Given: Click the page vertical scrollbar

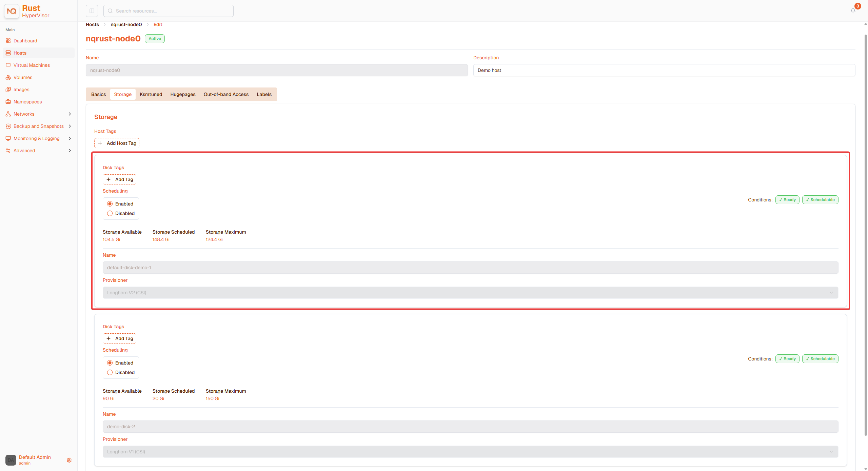Looking at the screenshot, I should pos(865,234).
